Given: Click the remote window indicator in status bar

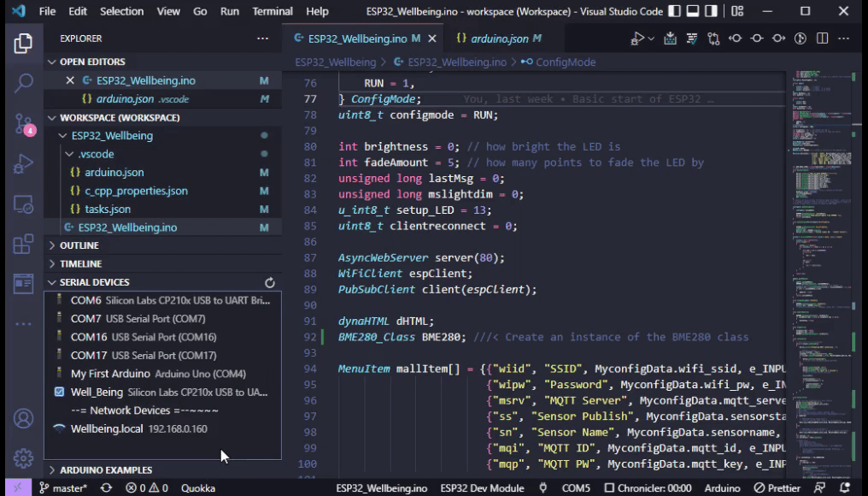Looking at the screenshot, I should (x=18, y=488).
